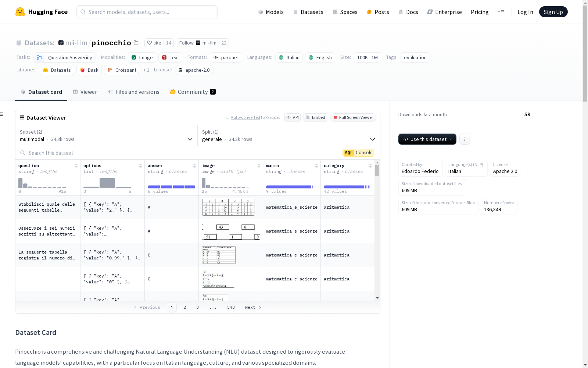
Task: Open Docs in the top navigation
Action: coord(408,12)
